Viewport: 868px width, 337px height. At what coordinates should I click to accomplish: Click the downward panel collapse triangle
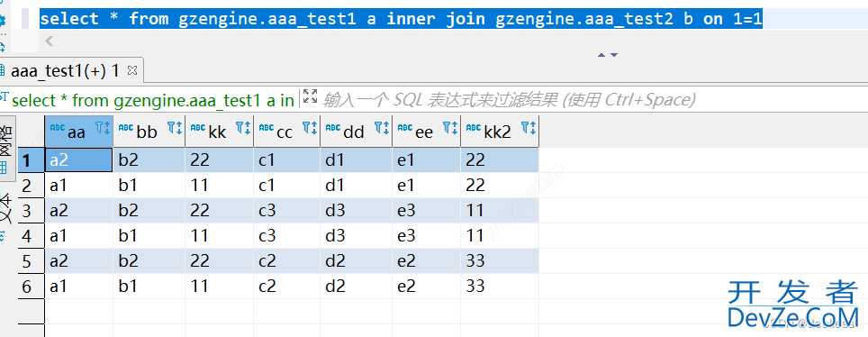pyautogui.click(x=613, y=55)
